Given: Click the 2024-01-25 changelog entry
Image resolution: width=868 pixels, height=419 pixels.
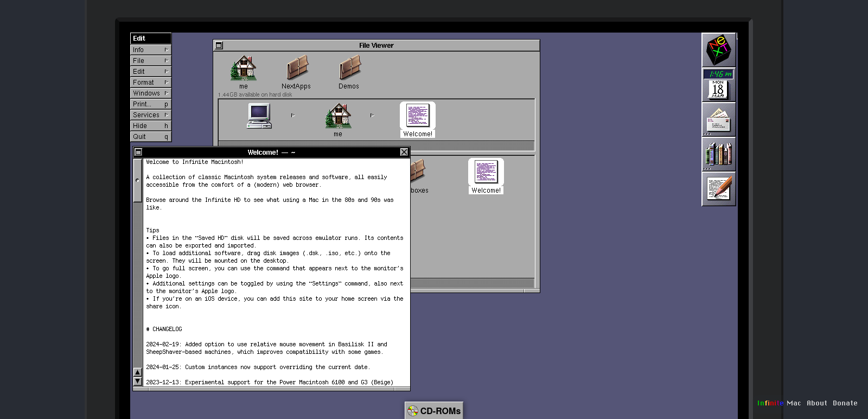Looking at the screenshot, I should point(258,367).
